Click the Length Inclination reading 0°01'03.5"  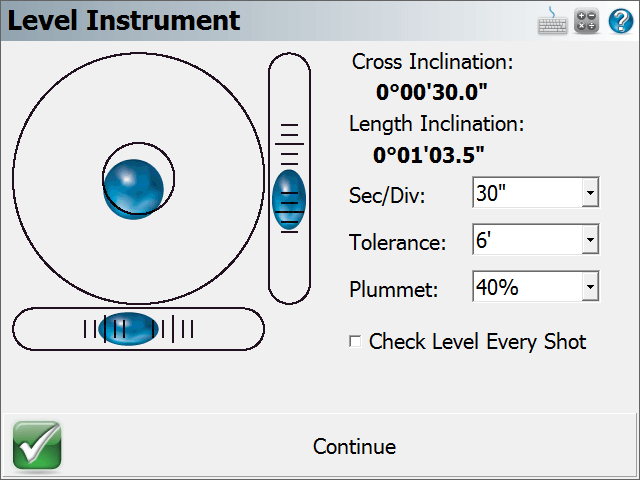click(429, 156)
